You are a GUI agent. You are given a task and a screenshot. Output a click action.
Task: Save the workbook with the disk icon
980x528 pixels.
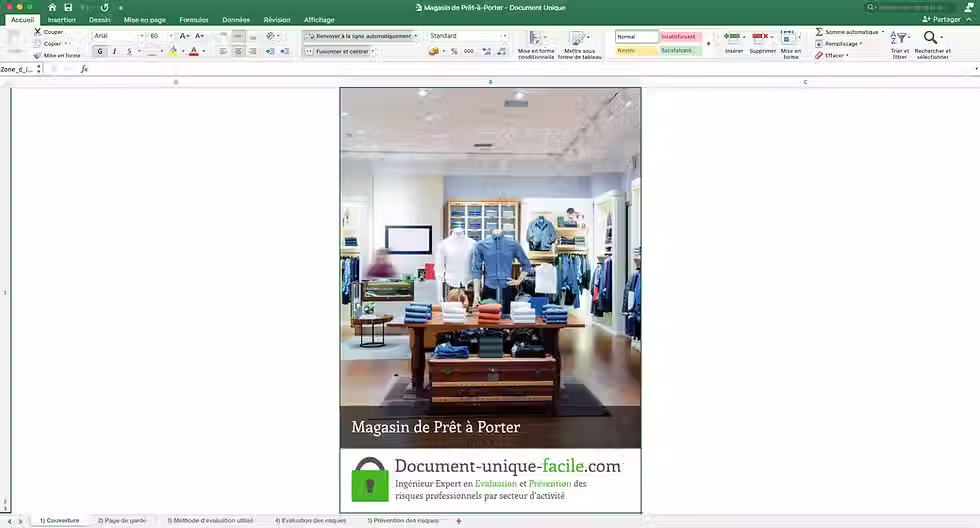point(68,7)
